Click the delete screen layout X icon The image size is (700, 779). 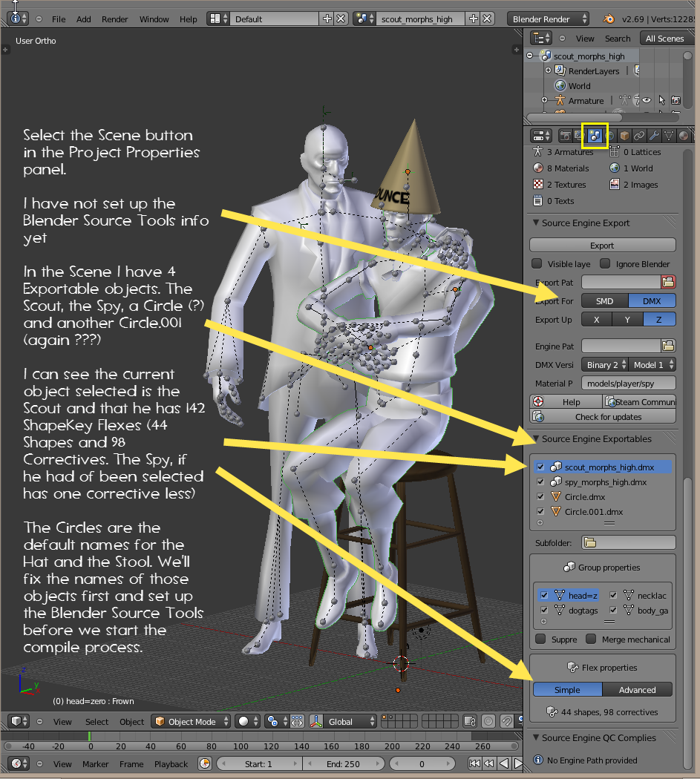341,19
